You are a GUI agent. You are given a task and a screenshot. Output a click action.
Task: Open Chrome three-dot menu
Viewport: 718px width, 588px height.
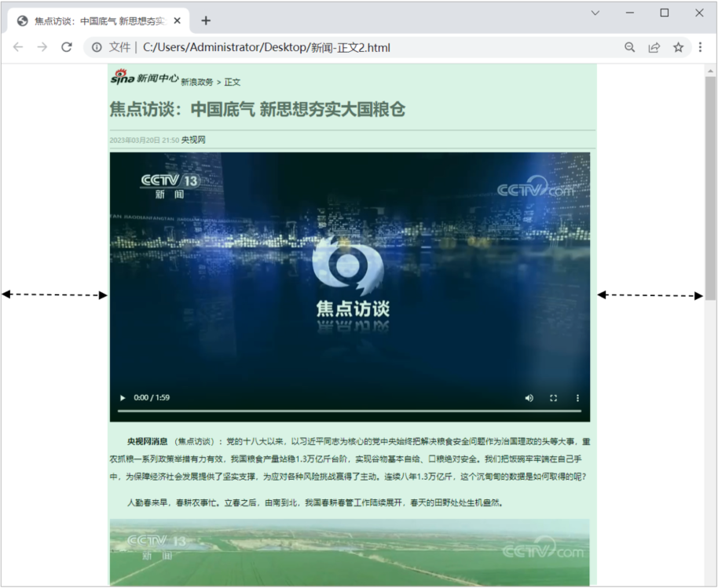click(x=700, y=47)
